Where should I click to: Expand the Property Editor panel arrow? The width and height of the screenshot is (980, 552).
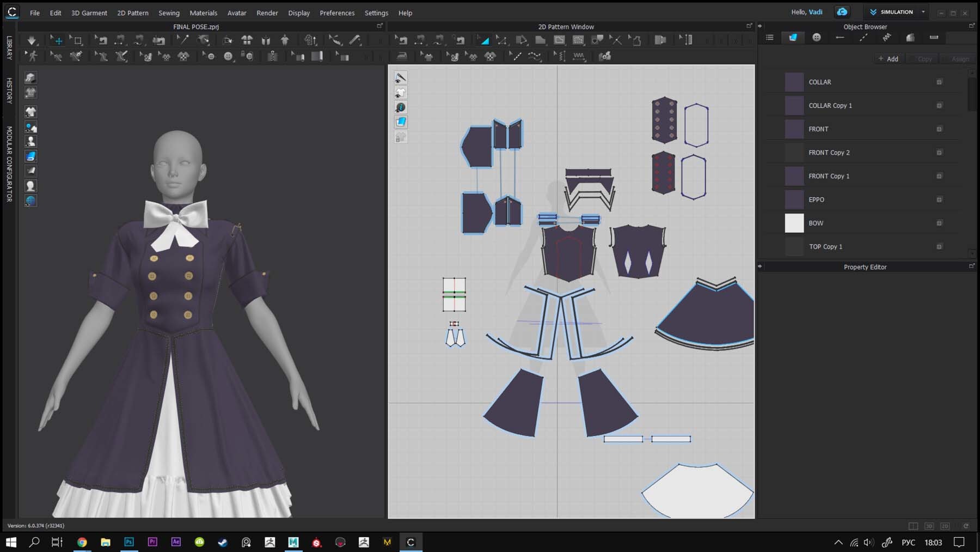[x=760, y=267]
